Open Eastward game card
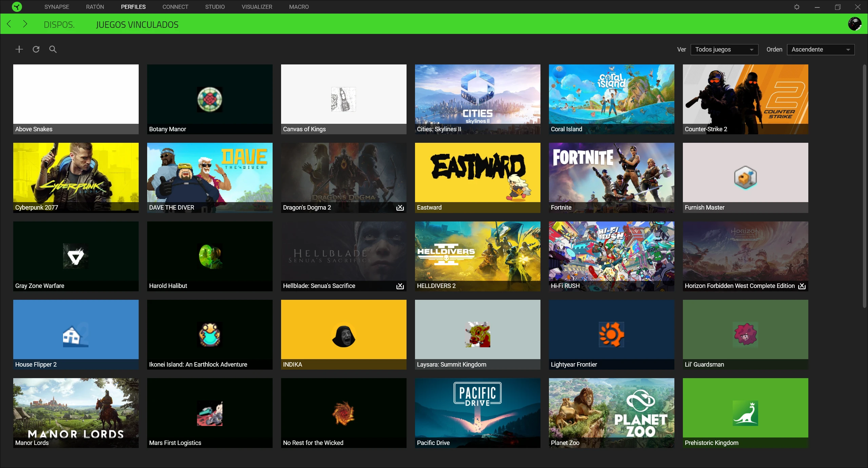 [x=477, y=178]
